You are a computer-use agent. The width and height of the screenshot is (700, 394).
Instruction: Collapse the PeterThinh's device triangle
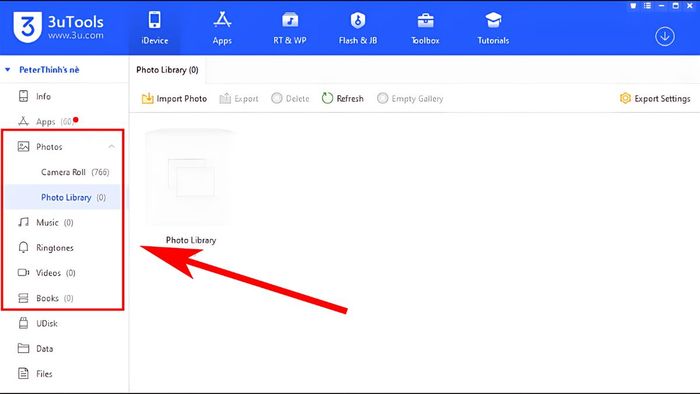tap(8, 70)
